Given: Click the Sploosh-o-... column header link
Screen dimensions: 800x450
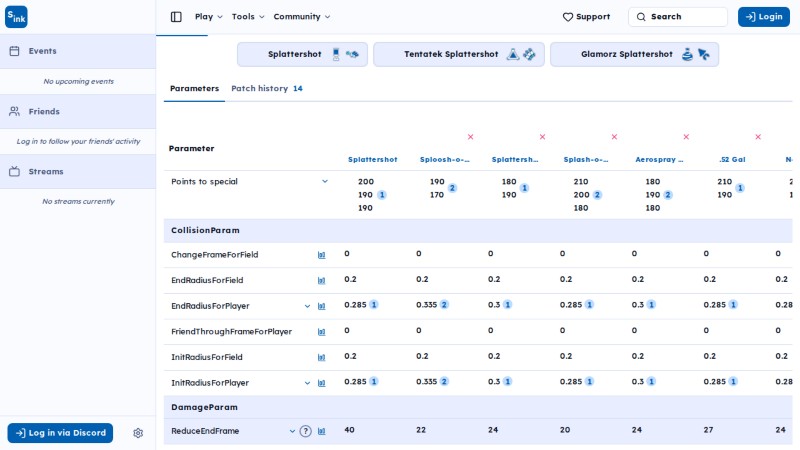Looking at the screenshot, I should click(x=444, y=160).
